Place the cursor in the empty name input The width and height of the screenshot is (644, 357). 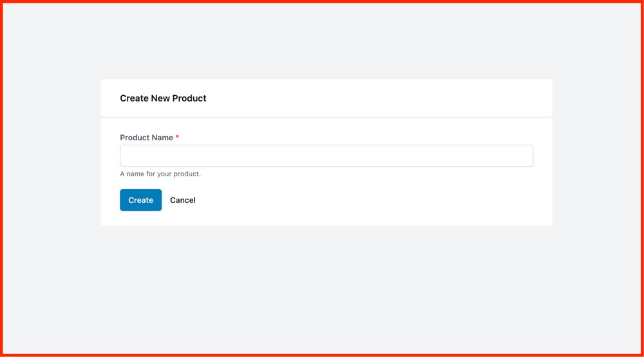[x=326, y=156]
